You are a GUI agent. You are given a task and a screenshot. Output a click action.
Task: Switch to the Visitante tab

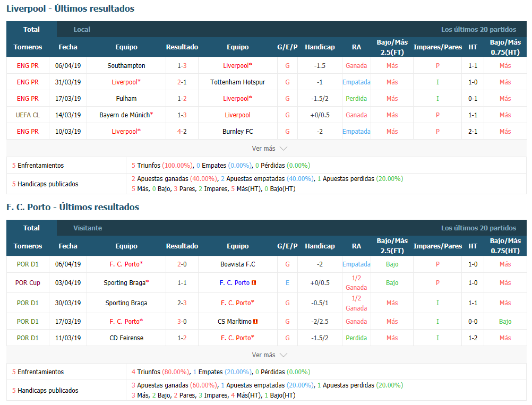(88, 228)
